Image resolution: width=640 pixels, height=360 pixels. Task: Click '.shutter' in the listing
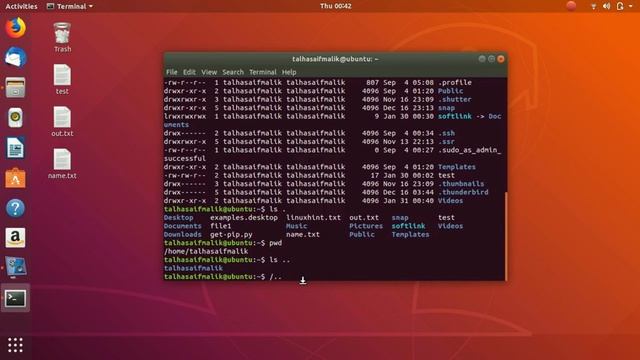click(455, 100)
